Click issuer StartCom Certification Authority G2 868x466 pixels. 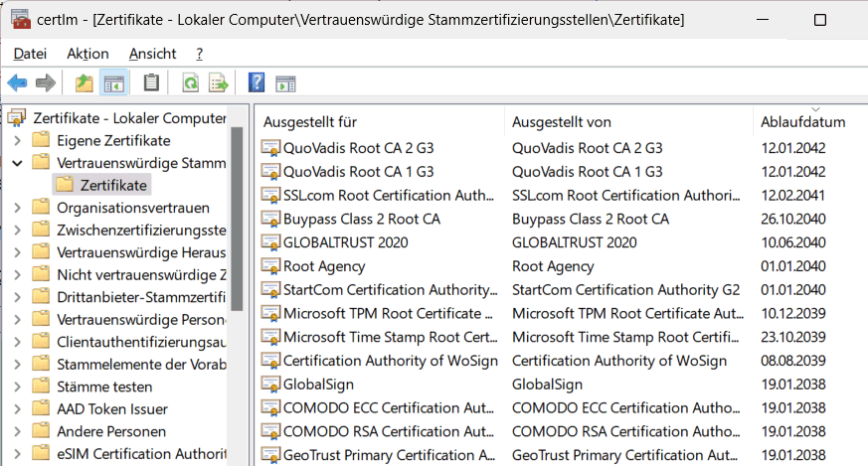(x=625, y=290)
